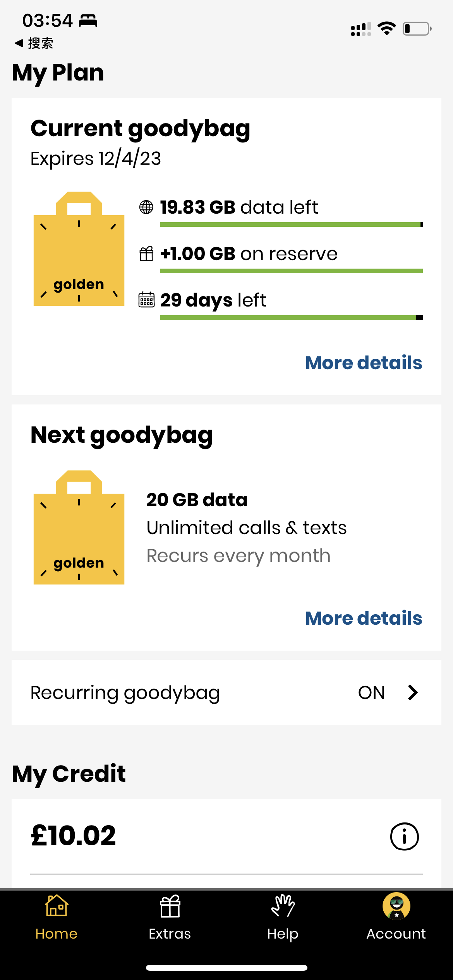Tap the Home house icon
453x980 pixels.
57,906
